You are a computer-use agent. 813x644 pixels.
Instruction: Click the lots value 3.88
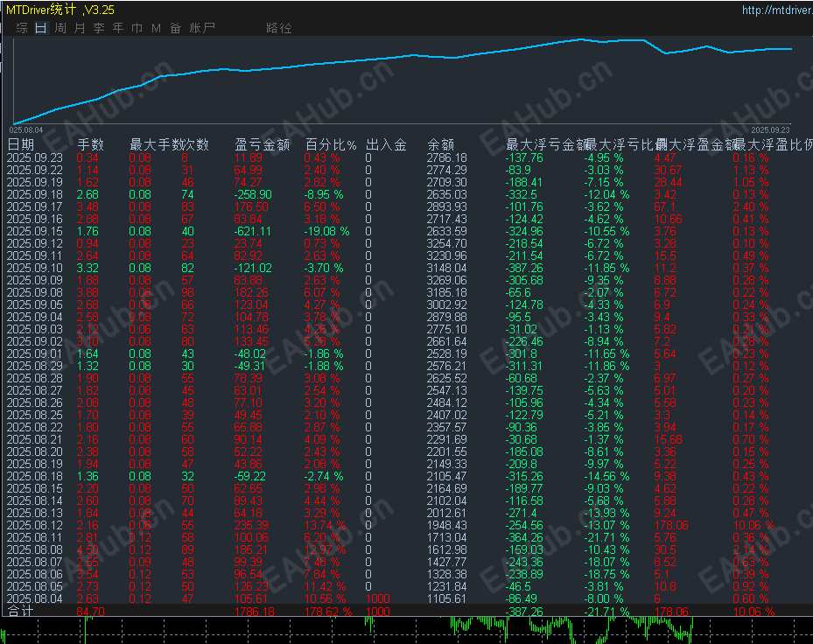pos(88,292)
